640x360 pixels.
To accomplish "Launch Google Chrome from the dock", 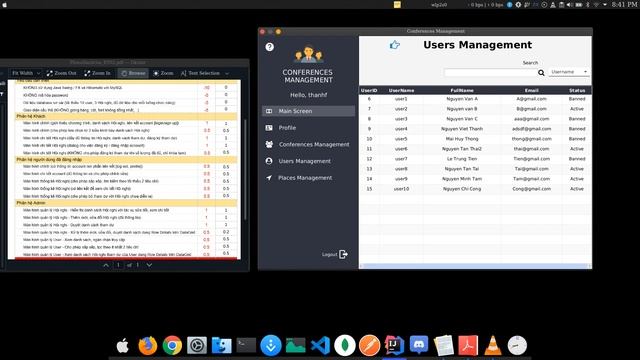I will (172, 345).
